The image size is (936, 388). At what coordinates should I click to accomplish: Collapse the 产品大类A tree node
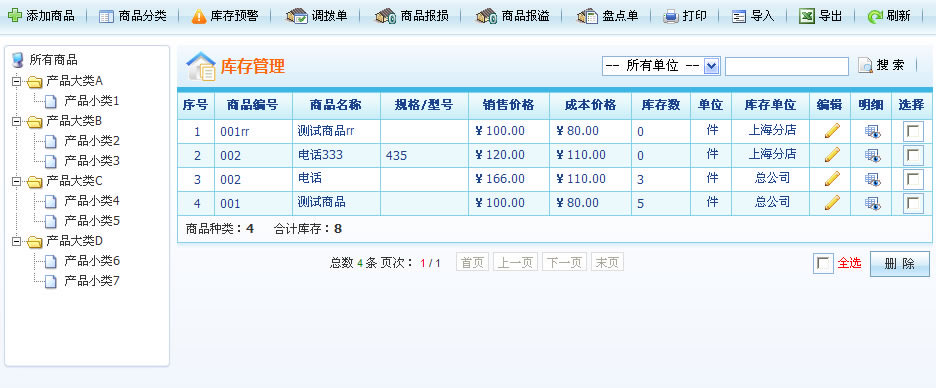(x=16, y=81)
